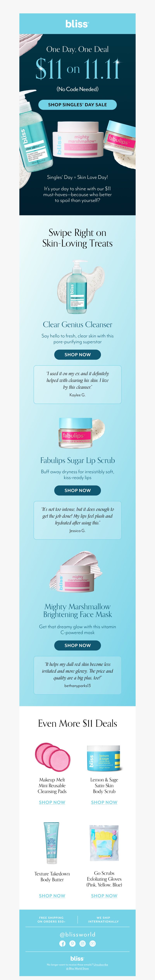Open the Instagram social icon
The width and height of the screenshot is (155, 980).
click(82, 944)
